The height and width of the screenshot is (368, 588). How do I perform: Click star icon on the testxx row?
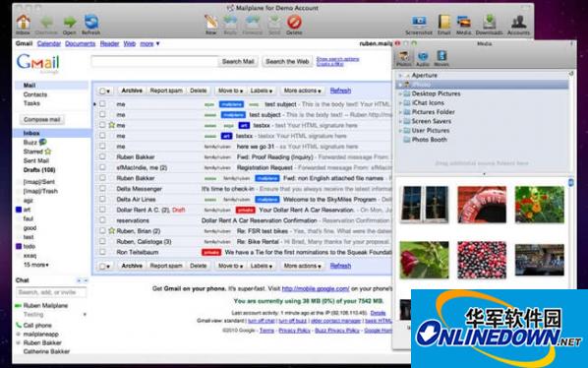coord(111,125)
